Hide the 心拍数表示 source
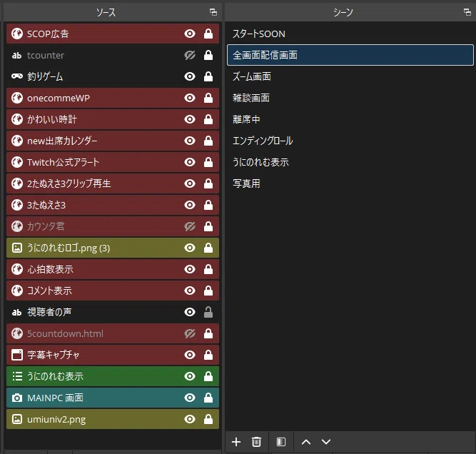Image resolution: width=476 pixels, height=454 pixels. click(190, 269)
